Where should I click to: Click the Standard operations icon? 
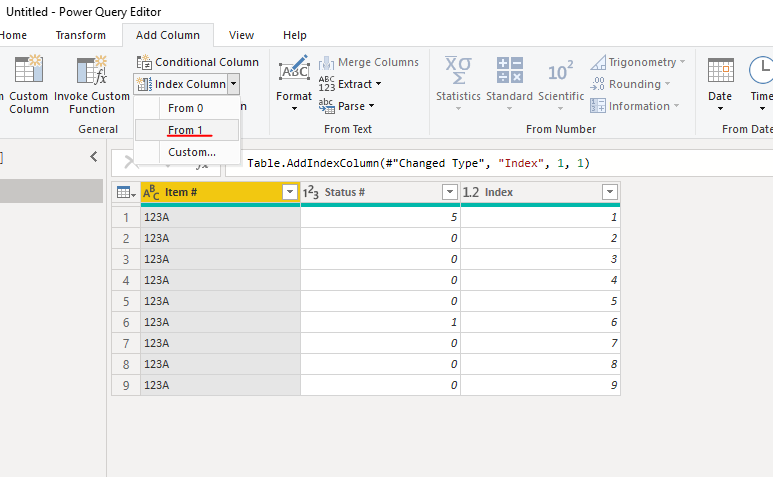coord(510,70)
